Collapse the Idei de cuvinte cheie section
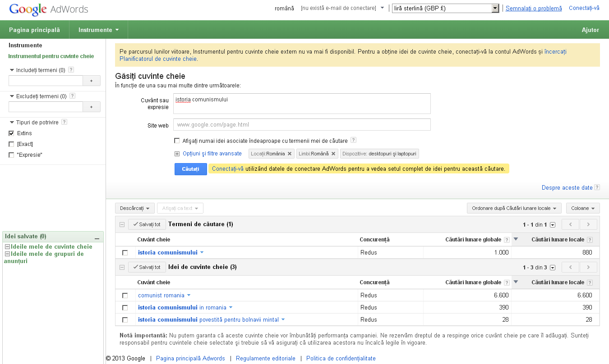Viewport: 609px width, 364px height. (122, 267)
